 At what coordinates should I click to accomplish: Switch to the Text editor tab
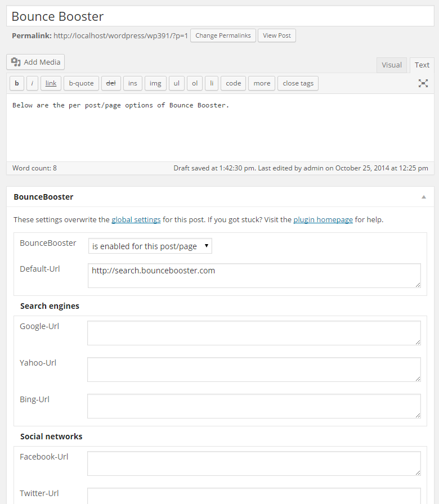[422, 65]
